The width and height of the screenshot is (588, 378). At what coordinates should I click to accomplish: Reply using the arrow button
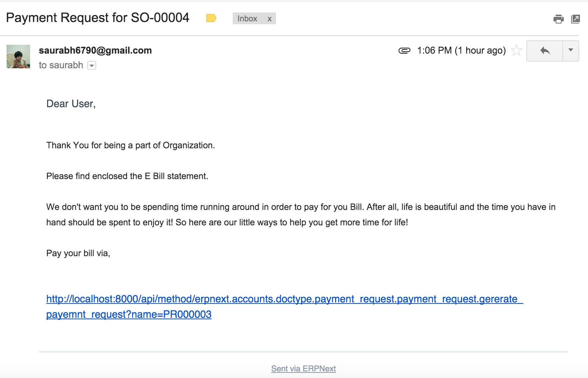click(545, 51)
